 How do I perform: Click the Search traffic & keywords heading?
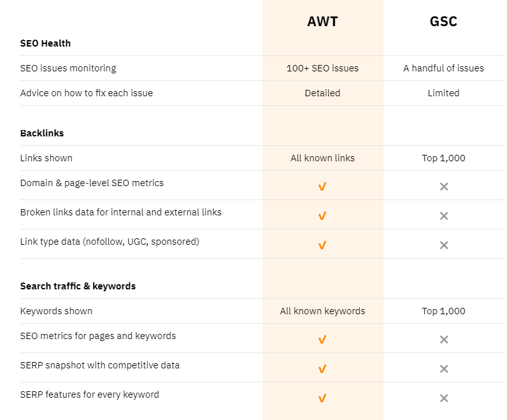click(78, 286)
